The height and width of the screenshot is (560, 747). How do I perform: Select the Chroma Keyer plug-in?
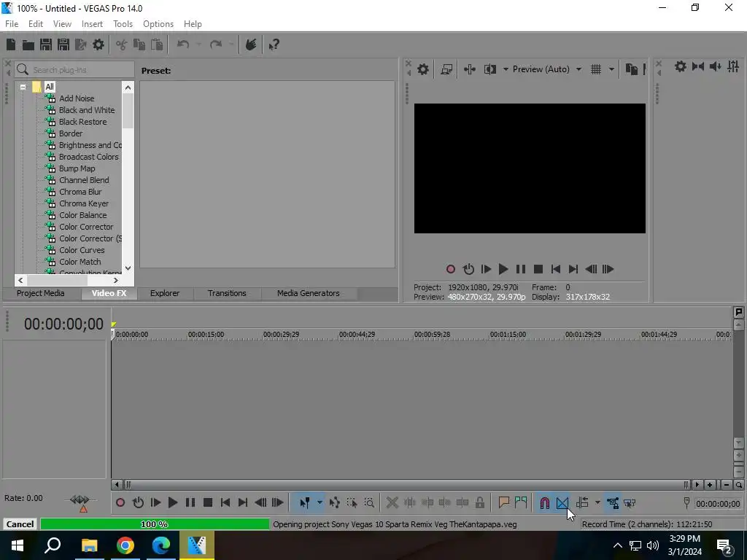pyautogui.click(x=84, y=203)
